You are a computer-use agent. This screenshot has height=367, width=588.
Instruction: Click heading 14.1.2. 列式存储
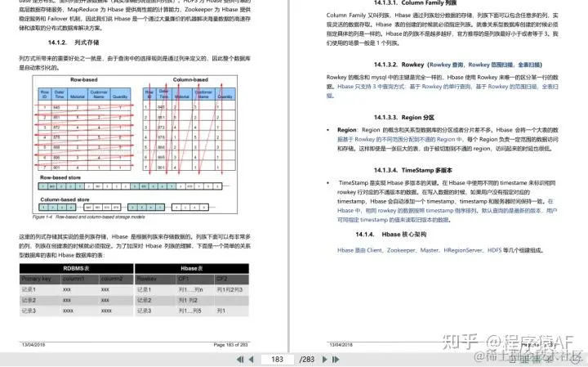73,43
